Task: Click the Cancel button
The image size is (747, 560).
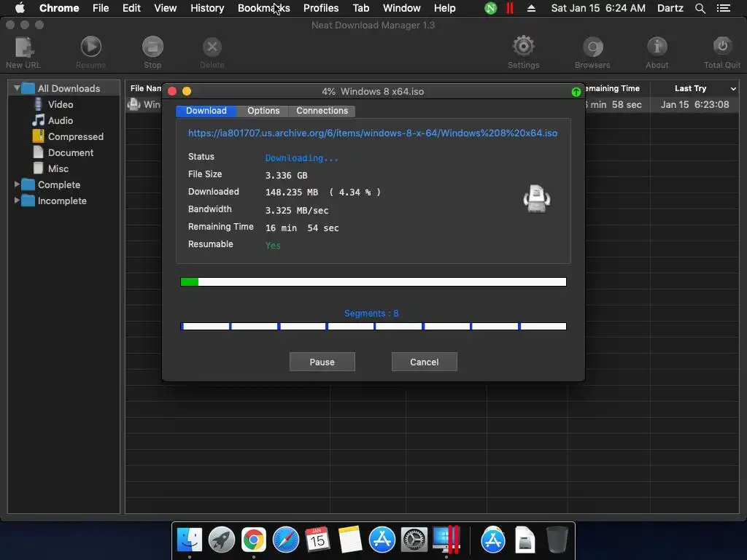Action: coord(424,362)
